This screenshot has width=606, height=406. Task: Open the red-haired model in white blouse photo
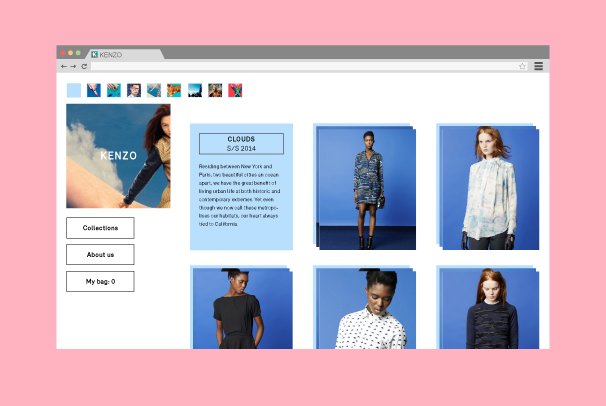[489, 188]
